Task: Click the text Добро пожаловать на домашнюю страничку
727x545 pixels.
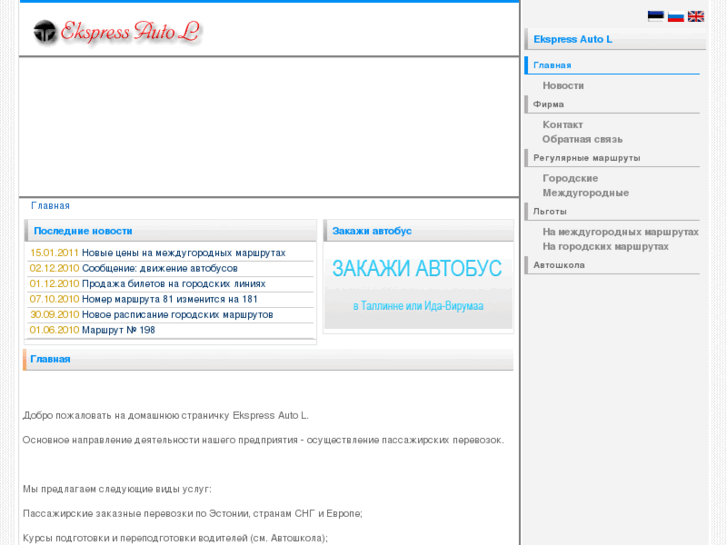Action: point(126,416)
